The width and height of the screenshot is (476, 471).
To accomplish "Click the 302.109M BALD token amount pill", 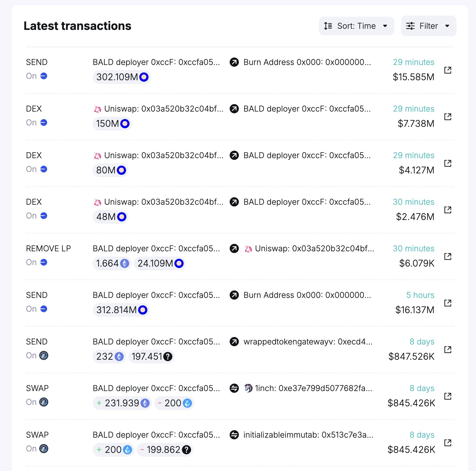I will (x=121, y=77).
